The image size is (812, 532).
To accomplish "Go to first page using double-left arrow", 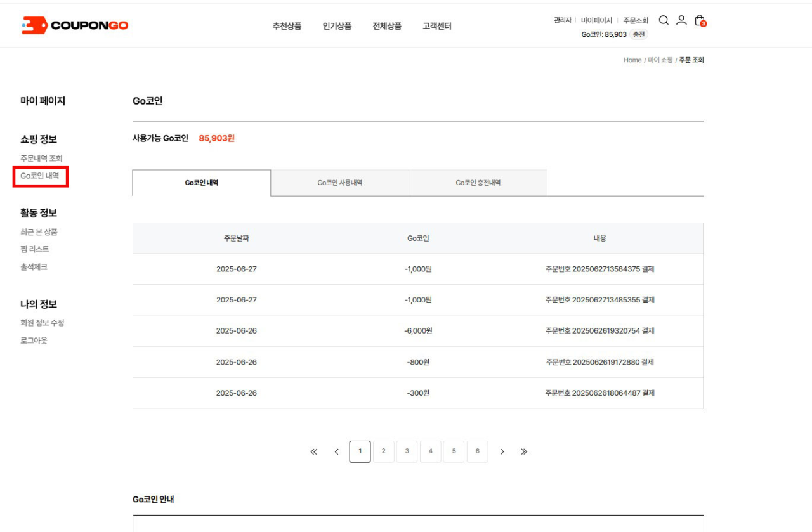I will (313, 452).
